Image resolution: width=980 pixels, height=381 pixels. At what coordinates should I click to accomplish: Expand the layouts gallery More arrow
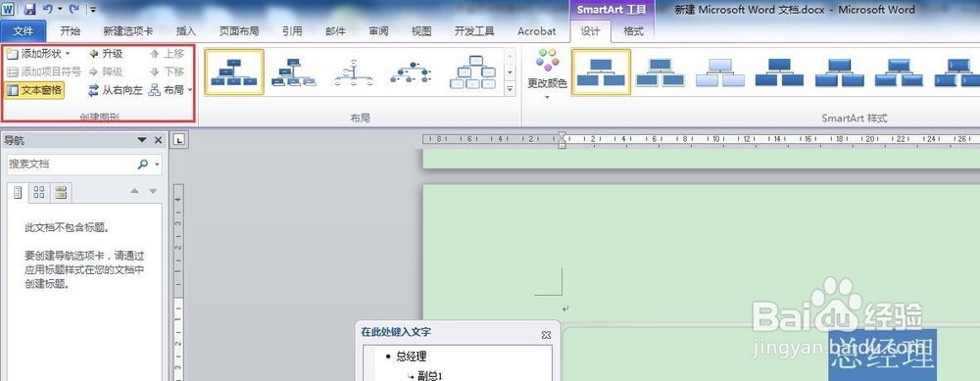(510, 90)
